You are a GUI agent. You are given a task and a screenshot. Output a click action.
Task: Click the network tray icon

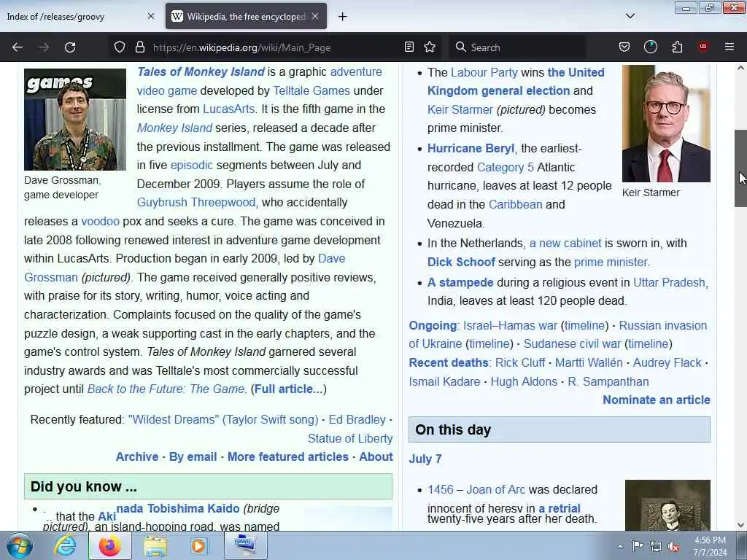tap(656, 547)
